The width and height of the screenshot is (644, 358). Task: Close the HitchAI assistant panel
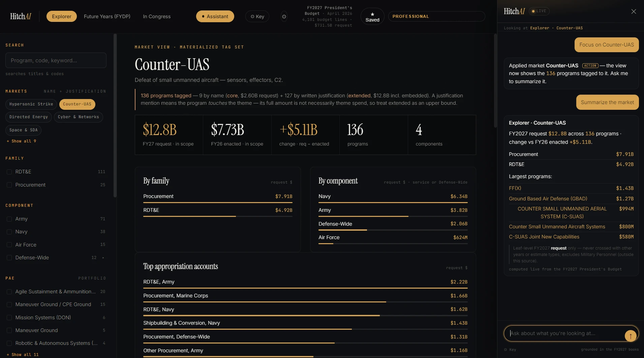[634, 11]
